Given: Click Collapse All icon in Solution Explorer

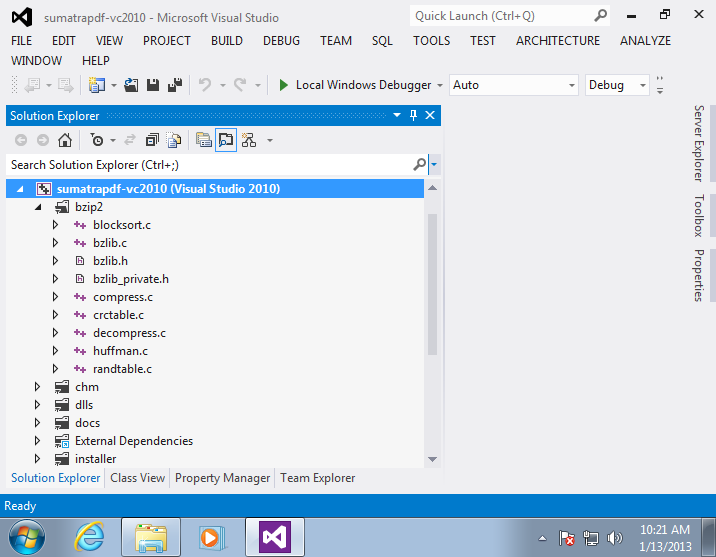Looking at the screenshot, I should pos(152,140).
